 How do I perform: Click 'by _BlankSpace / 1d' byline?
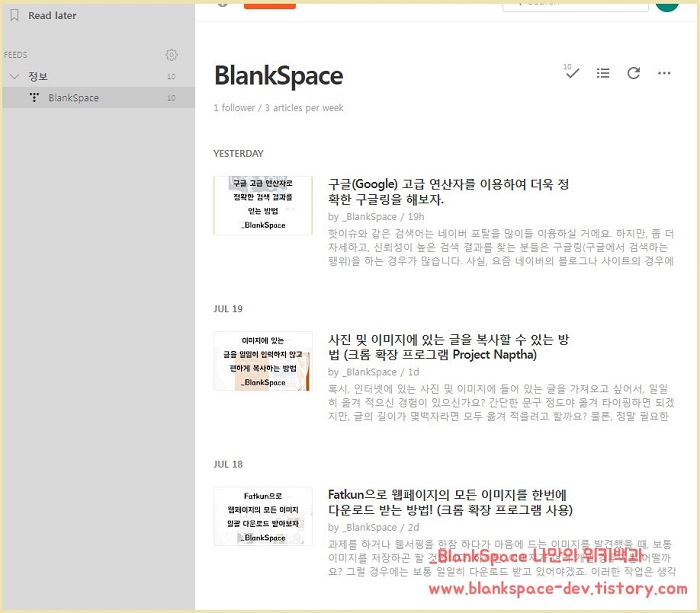click(x=374, y=372)
